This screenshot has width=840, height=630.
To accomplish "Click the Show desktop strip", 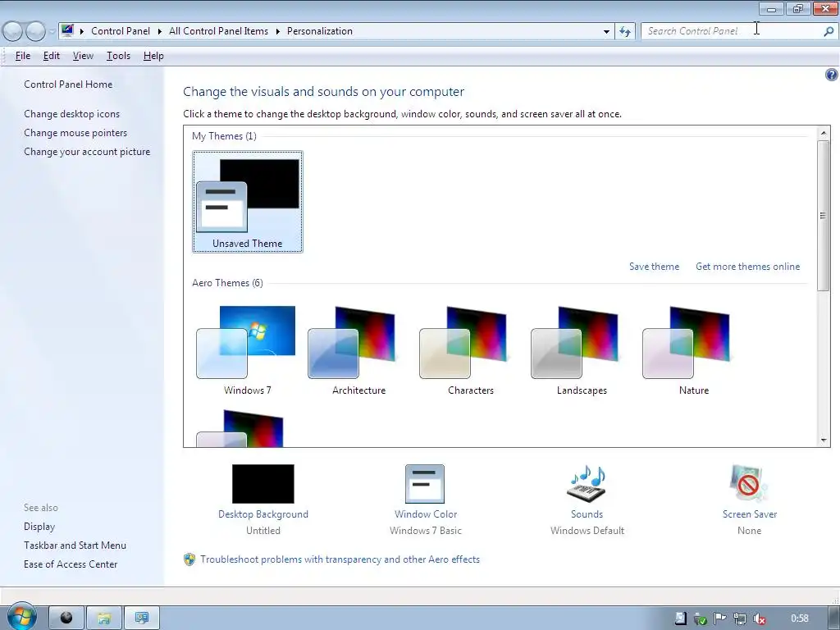I will [834, 619].
